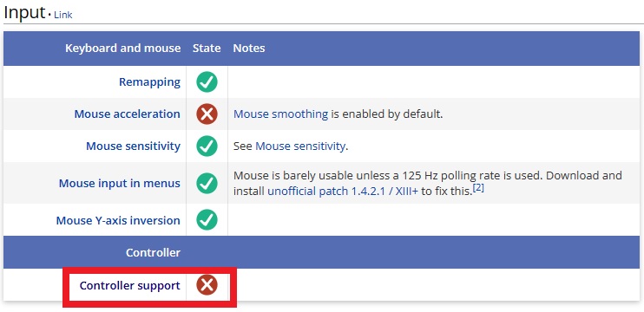Open the unofficial patch 1.4.2.1 / XIII+ link
The image size is (644, 312).
343,192
